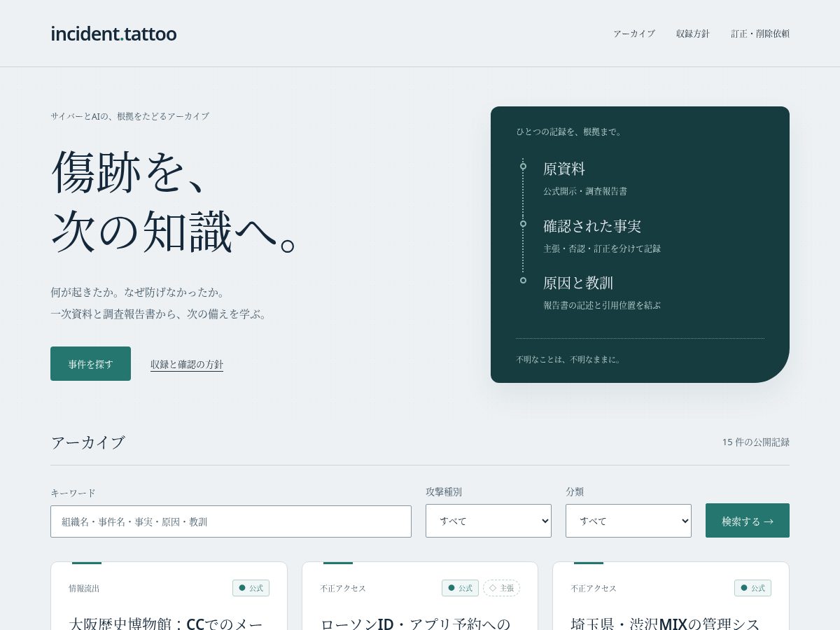Open the 埼玉県・渋沢MIX card title

pos(666,623)
